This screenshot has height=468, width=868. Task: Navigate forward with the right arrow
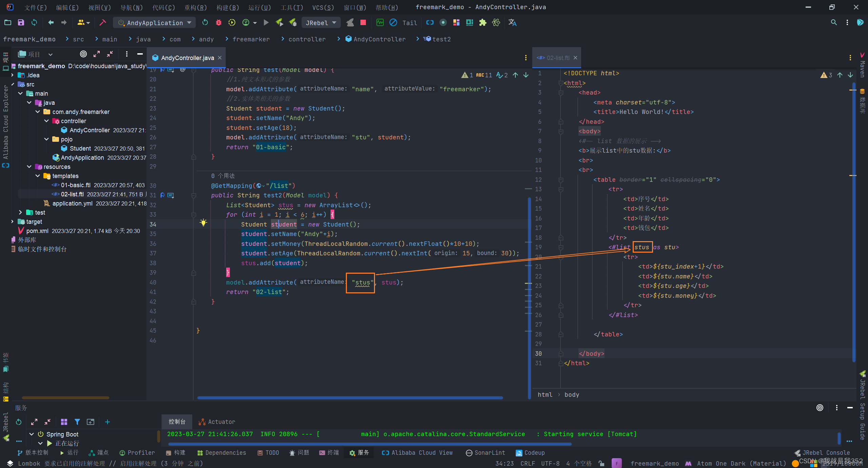64,23
